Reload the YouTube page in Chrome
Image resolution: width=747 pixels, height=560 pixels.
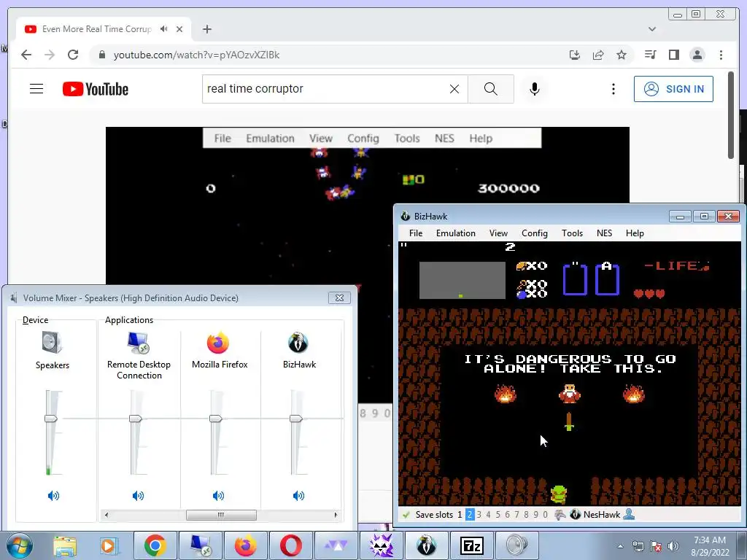pyautogui.click(x=73, y=55)
